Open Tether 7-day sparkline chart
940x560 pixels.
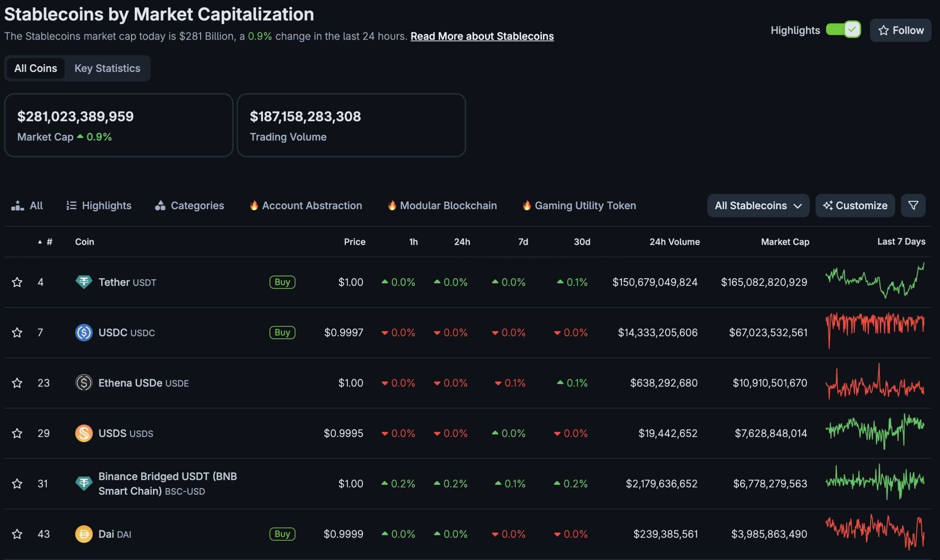point(875,280)
